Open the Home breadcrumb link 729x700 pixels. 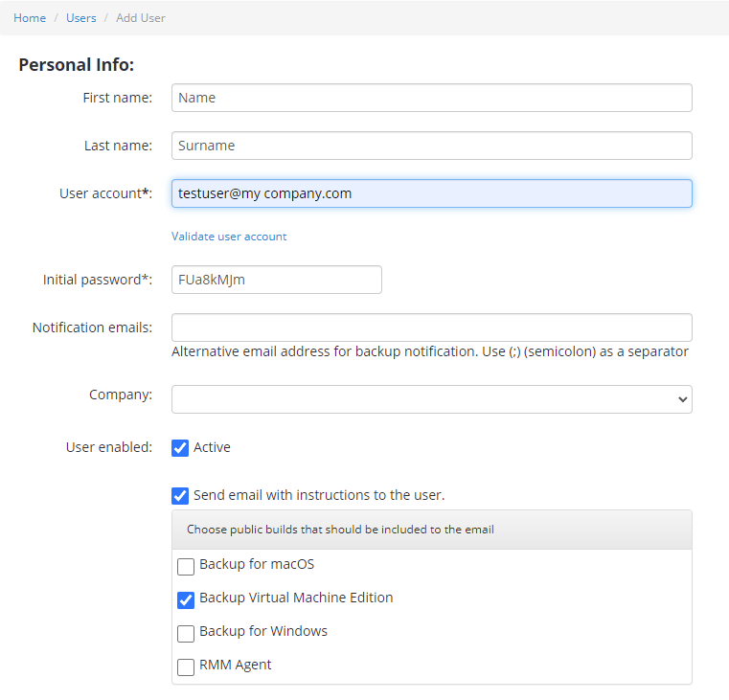pyautogui.click(x=30, y=18)
